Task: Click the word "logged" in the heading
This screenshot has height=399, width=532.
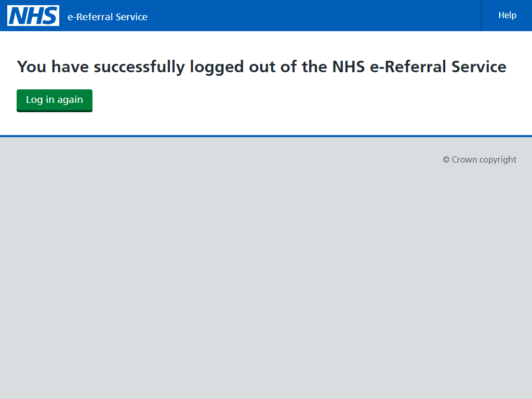Action: pyautogui.click(x=217, y=67)
